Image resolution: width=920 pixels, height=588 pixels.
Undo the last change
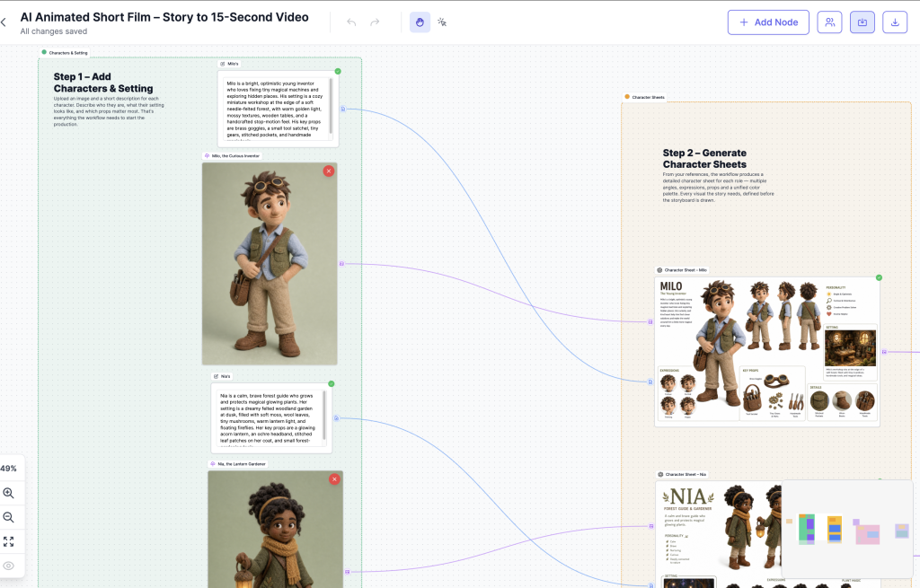point(351,22)
